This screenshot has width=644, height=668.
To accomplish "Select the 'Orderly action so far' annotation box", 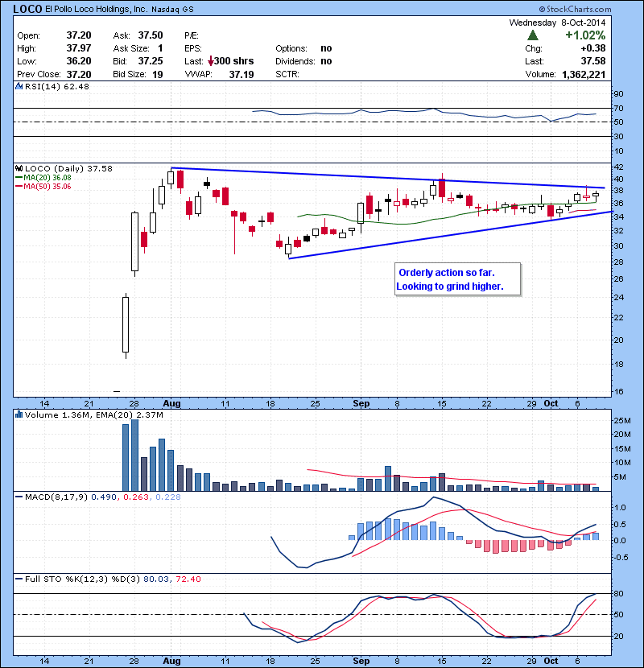I will coord(457,279).
